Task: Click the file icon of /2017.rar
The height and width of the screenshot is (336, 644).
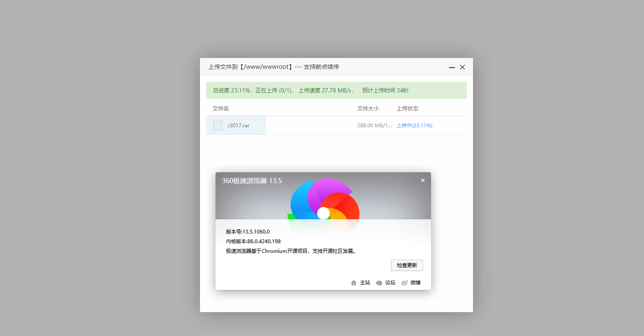Action: 218,125
